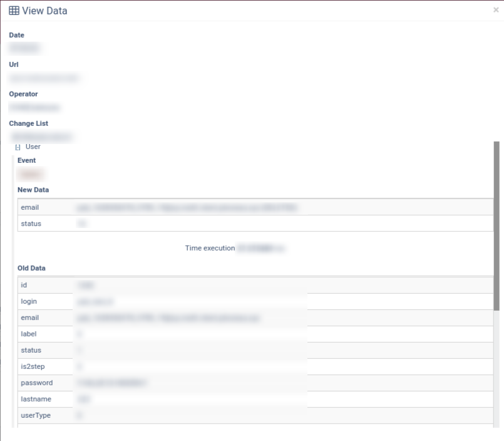Select the status row under New Data
504x441 pixels.
[x=254, y=224]
